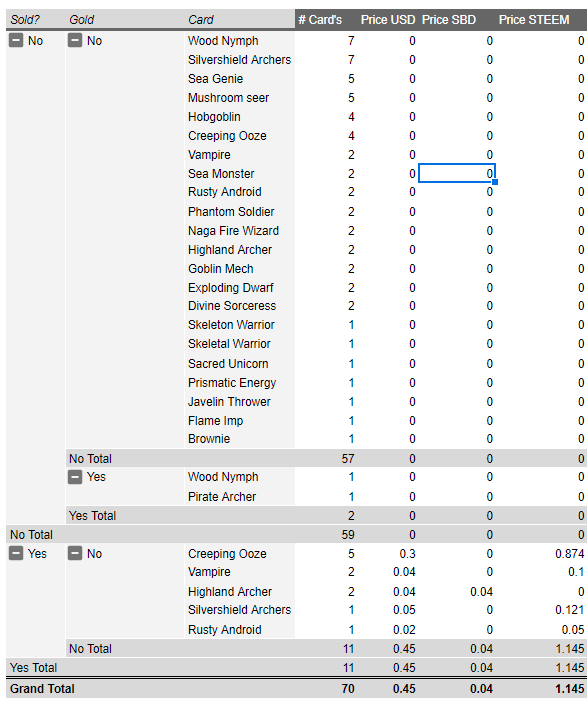Click the 'Gold' header cell
Screen dimensions: 588x703
click(x=81, y=20)
